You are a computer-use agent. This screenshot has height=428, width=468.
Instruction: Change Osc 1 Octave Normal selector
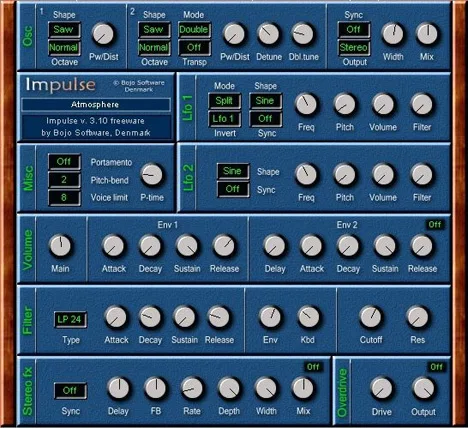[x=64, y=48]
